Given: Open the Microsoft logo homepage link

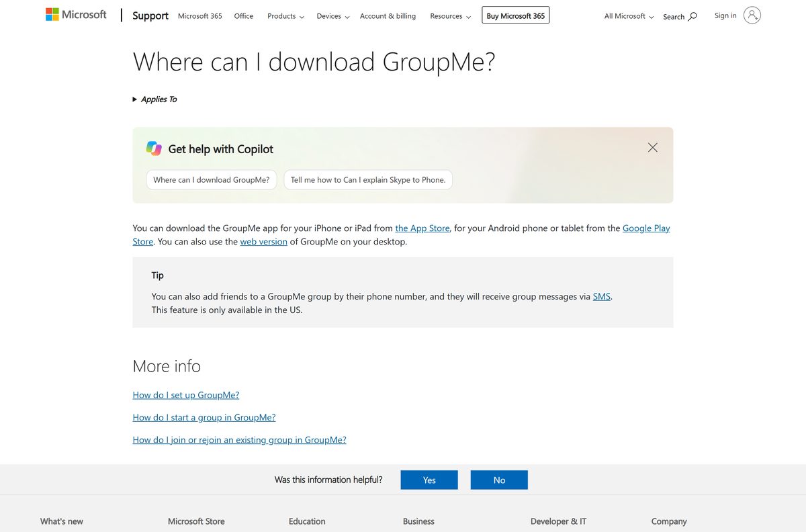Looking at the screenshot, I should point(76,15).
